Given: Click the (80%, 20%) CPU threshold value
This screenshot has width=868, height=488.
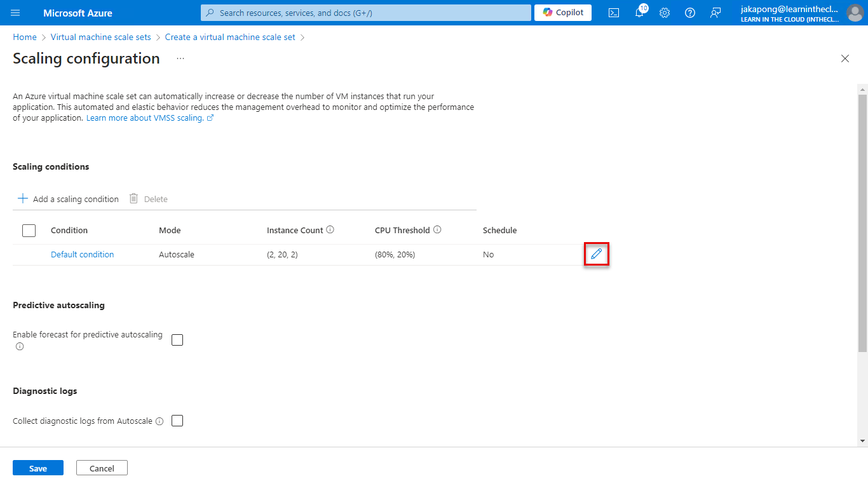Looking at the screenshot, I should [x=395, y=254].
